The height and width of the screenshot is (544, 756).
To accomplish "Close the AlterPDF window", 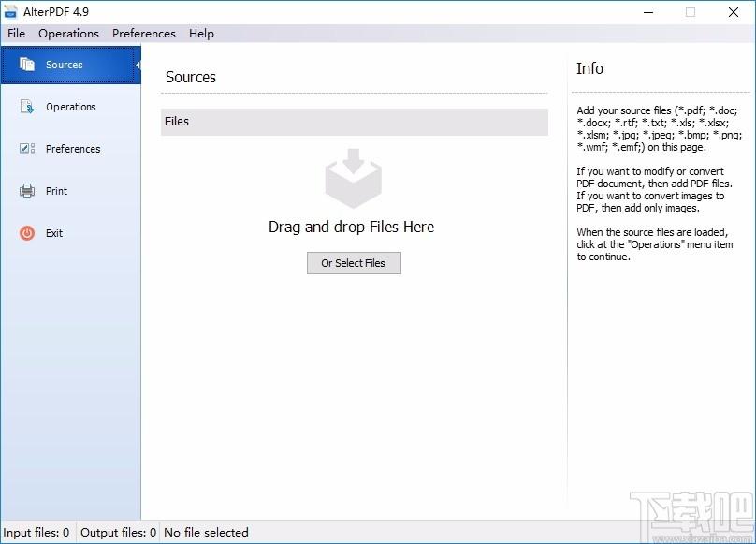I will [734, 12].
